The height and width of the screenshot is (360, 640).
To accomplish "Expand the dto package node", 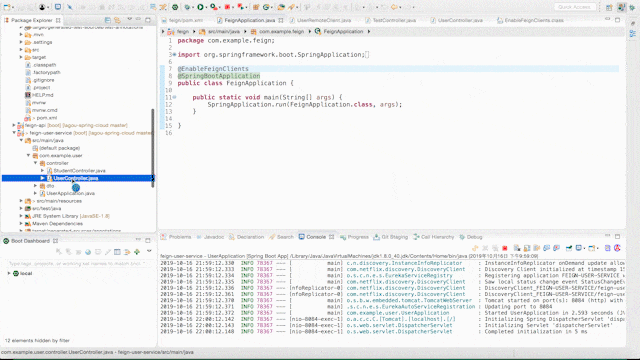I will pyautogui.click(x=36, y=186).
